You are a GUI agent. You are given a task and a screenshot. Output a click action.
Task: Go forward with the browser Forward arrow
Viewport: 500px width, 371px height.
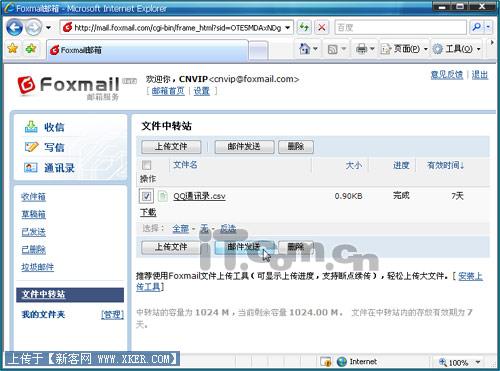click(x=33, y=27)
